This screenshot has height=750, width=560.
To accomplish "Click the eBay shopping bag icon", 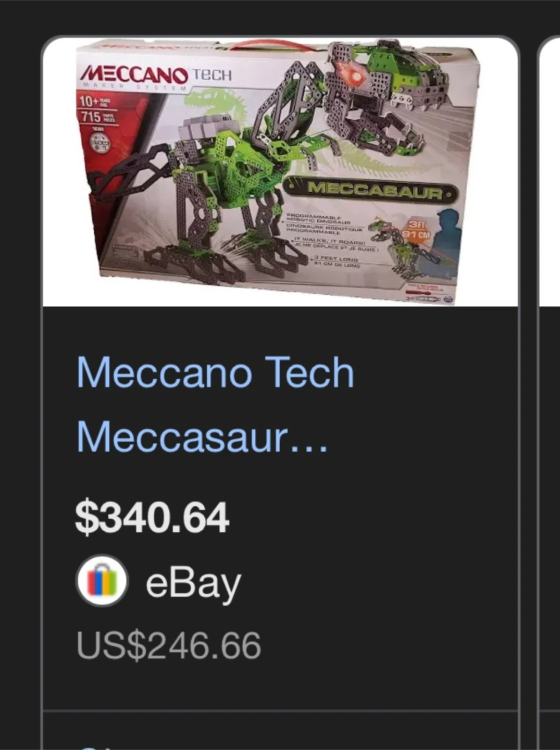I will [102, 581].
